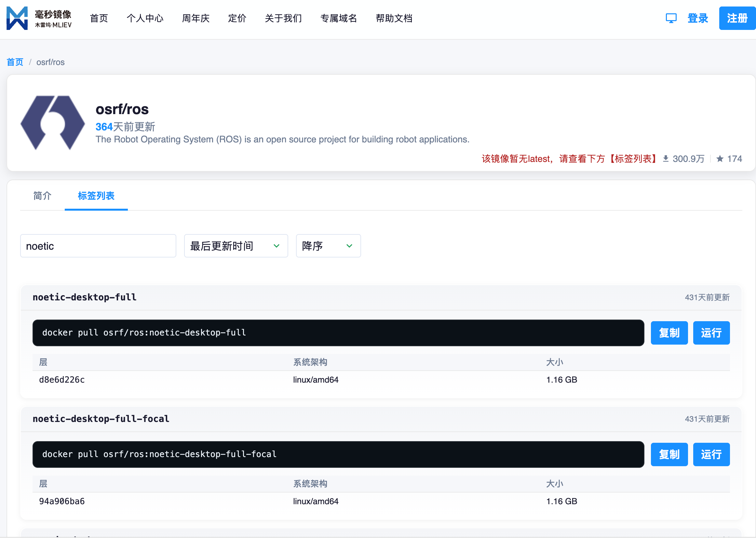This screenshot has width=756, height=539.
Task: Open the 降序 sort order dropdown
Action: [328, 246]
